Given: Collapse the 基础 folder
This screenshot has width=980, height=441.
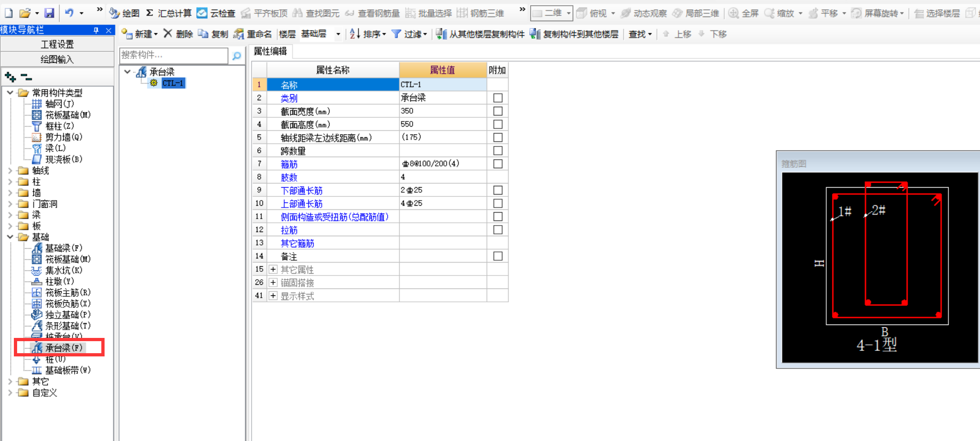Looking at the screenshot, I should click(x=10, y=237).
